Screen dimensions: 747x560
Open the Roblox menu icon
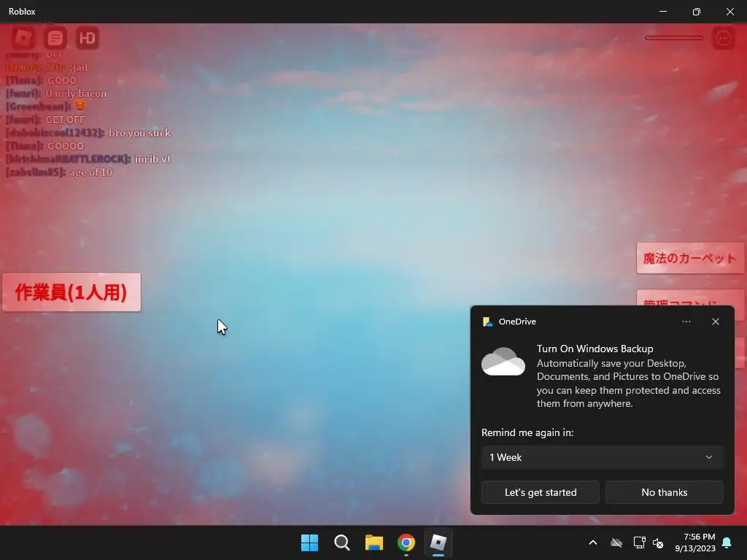point(23,38)
